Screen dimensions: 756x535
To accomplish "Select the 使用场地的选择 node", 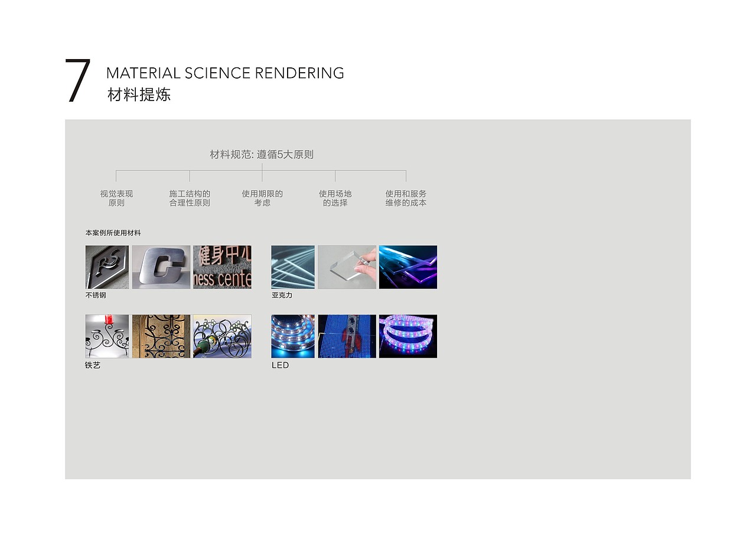I will tap(335, 198).
